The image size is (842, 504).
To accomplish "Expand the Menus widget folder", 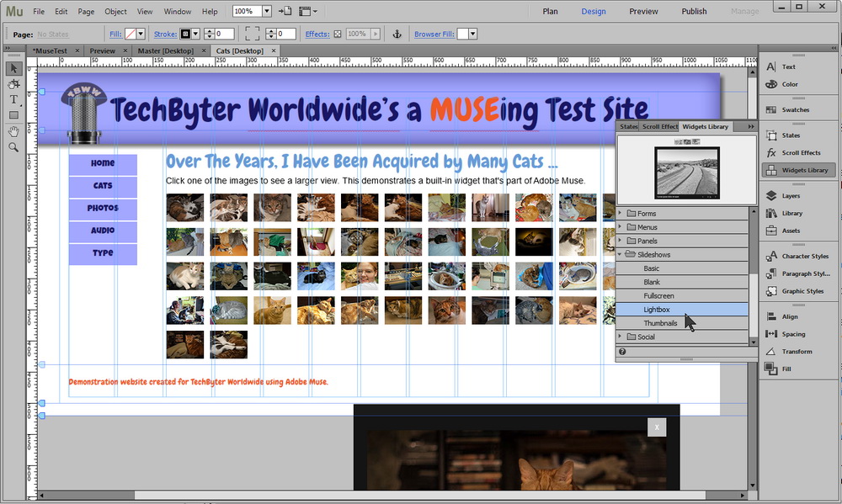I will click(x=621, y=227).
